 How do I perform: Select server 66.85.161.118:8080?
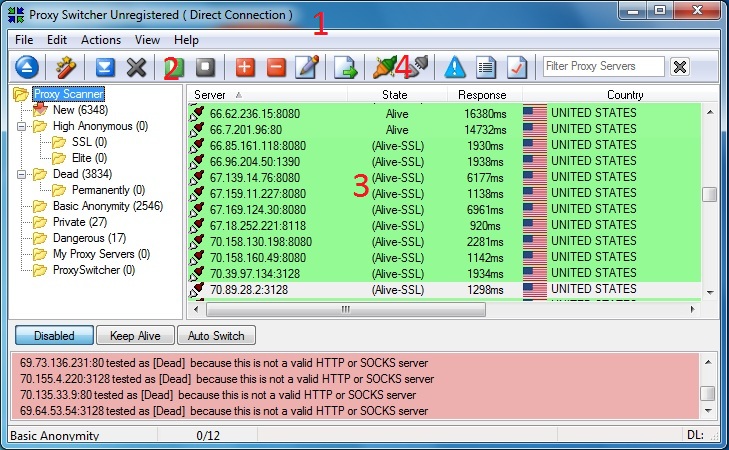[258, 146]
